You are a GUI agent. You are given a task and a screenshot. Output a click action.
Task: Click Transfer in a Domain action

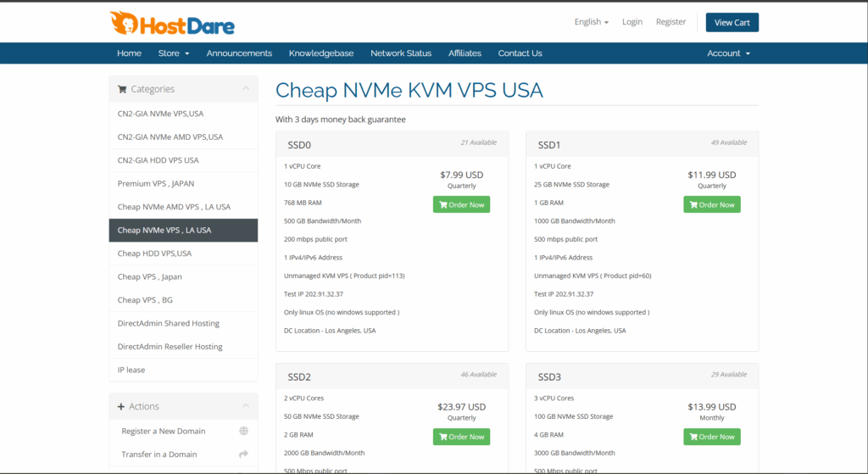pos(183,454)
